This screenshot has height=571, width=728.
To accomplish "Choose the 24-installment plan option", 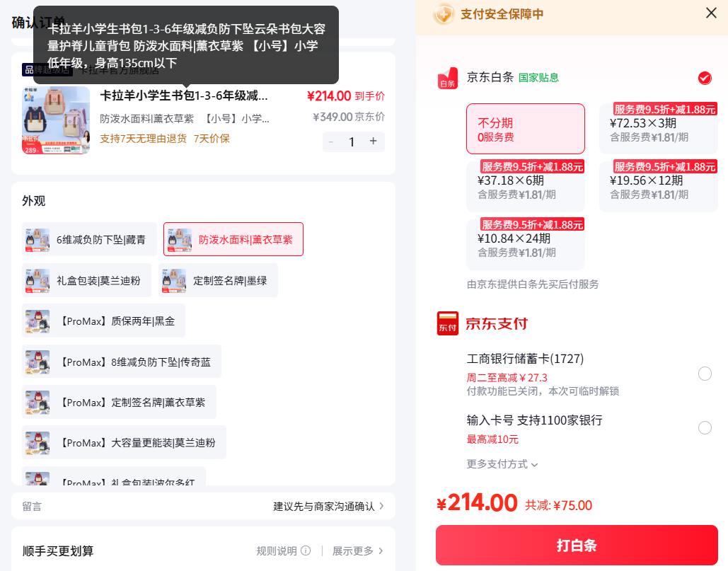I will [x=526, y=244].
